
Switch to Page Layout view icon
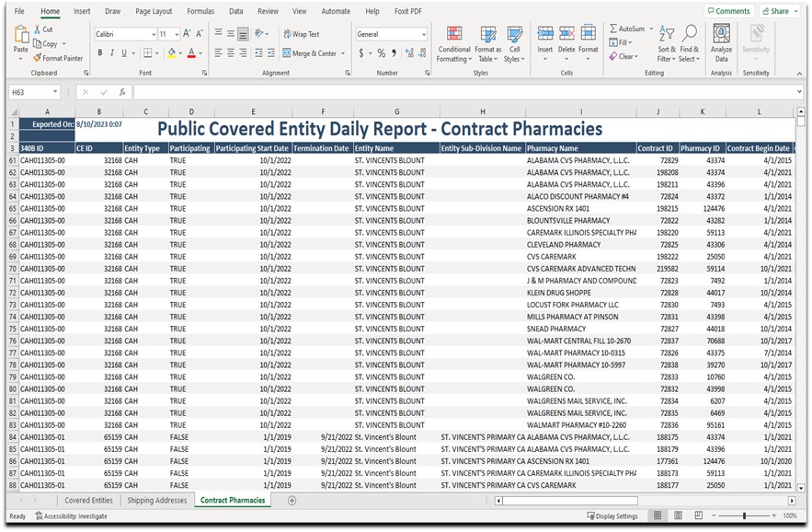click(678, 515)
